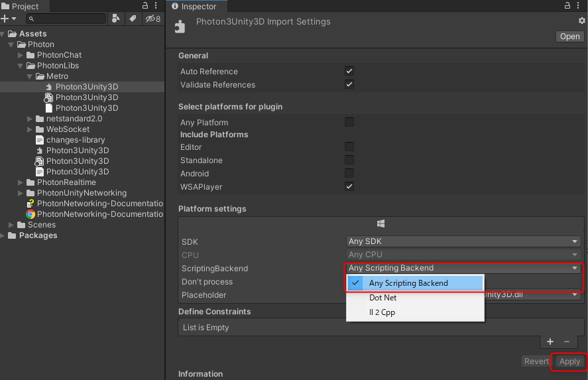Select Dot Net menu option
The width and height of the screenshot is (588, 380).
(x=415, y=298)
